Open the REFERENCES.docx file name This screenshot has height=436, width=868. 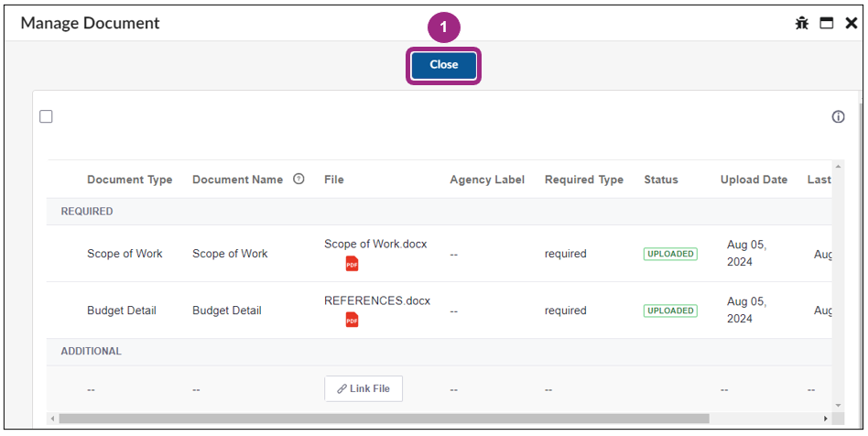tap(376, 300)
